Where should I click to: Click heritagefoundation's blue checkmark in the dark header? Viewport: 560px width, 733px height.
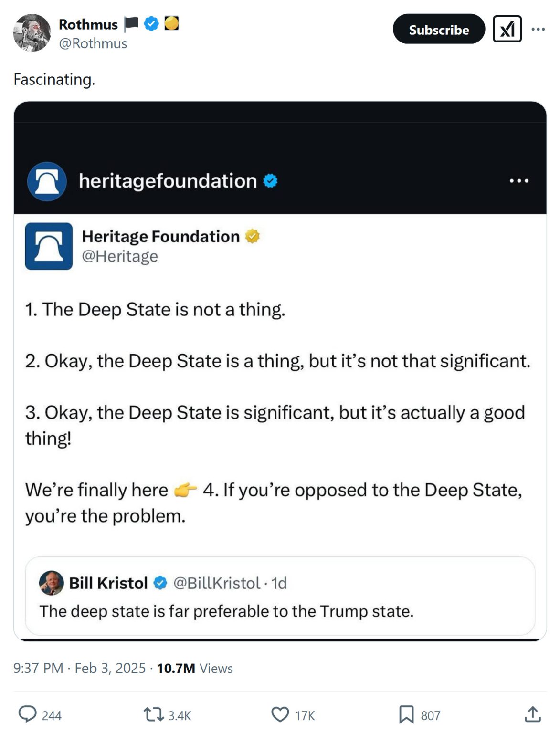click(x=270, y=180)
